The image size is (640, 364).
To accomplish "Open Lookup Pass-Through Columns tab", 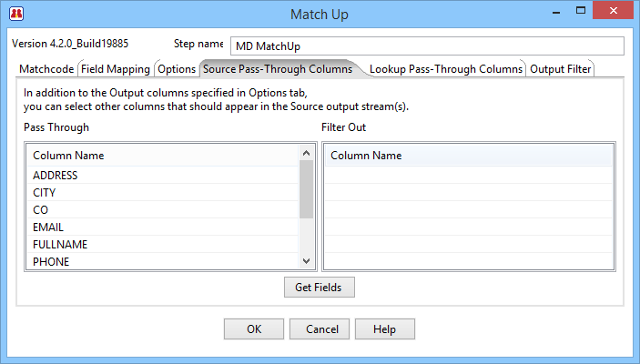I will pyautogui.click(x=446, y=69).
